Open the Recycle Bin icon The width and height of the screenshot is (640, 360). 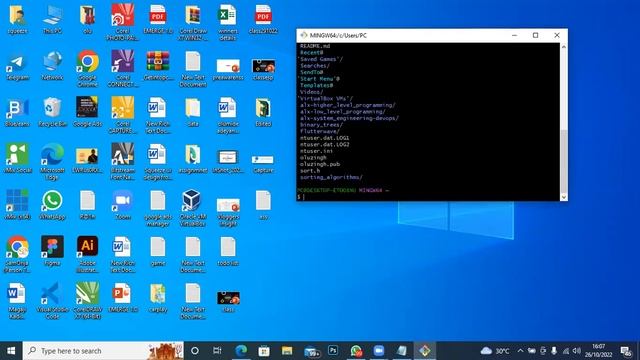click(x=52, y=112)
